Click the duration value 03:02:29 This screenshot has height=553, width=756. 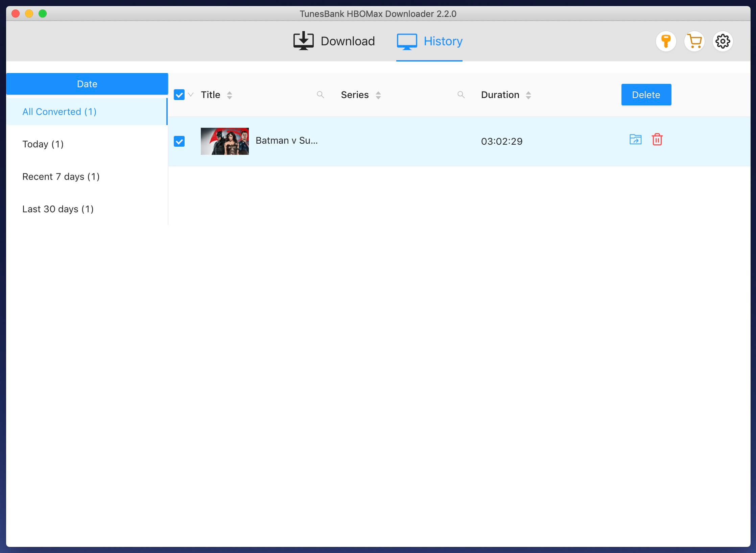point(502,141)
